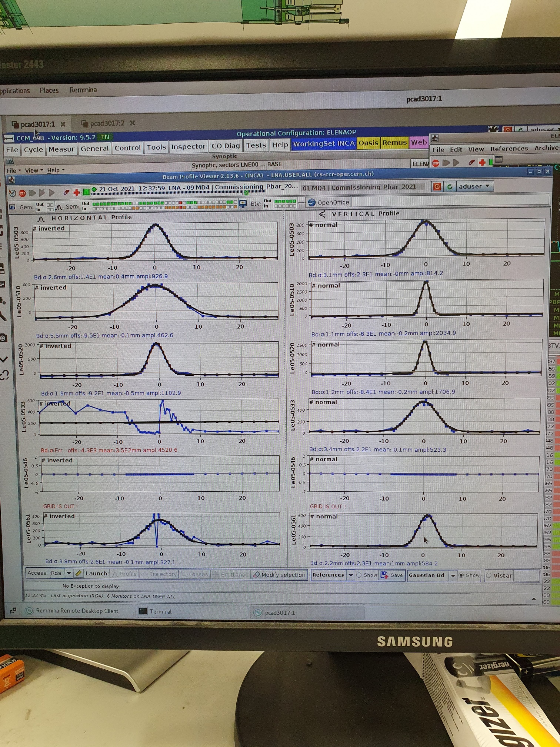Click the eraser icon in Beam Profile Viewer toolbar
Image resolution: width=560 pixels, height=747 pixels.
[67, 192]
